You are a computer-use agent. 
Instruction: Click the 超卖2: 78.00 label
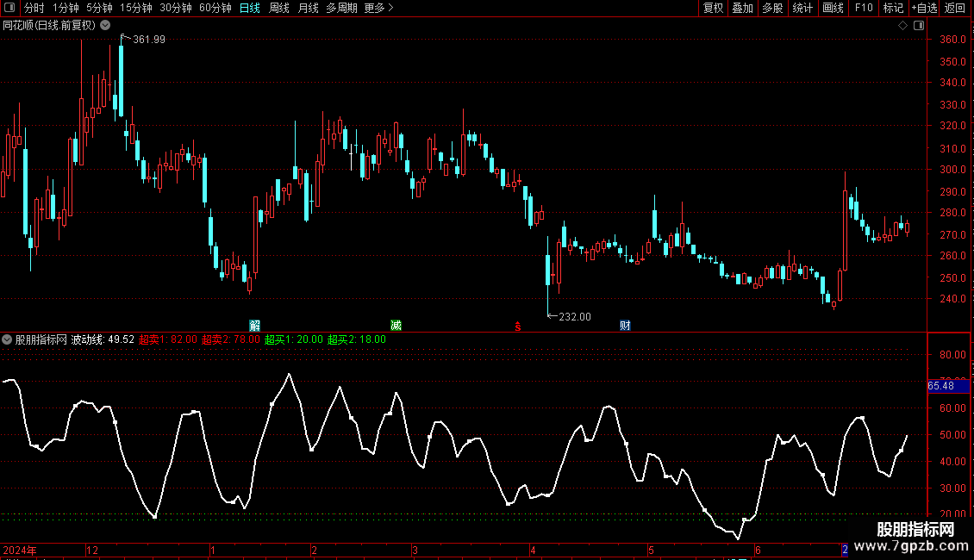(x=230, y=339)
